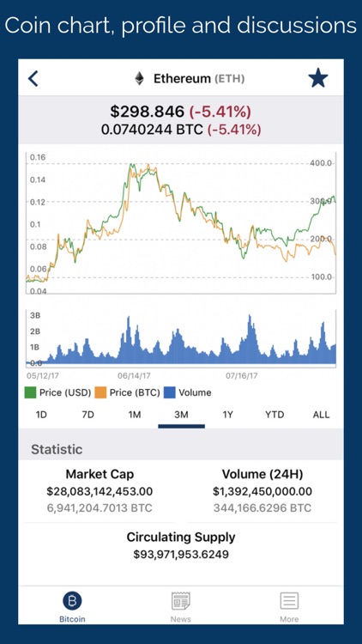The image size is (362, 644).
Task: Click the 0.0740244 BTC price
Action: (x=152, y=130)
